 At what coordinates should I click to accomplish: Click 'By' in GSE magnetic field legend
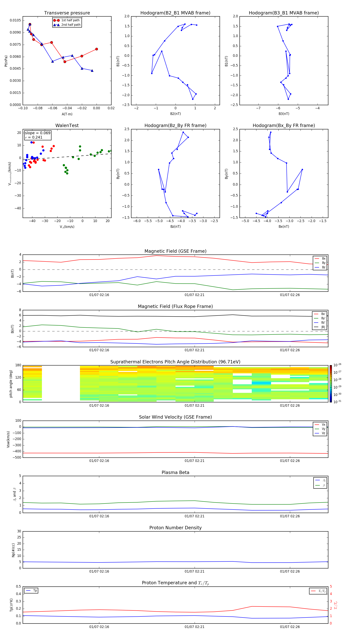[x=320, y=263]
